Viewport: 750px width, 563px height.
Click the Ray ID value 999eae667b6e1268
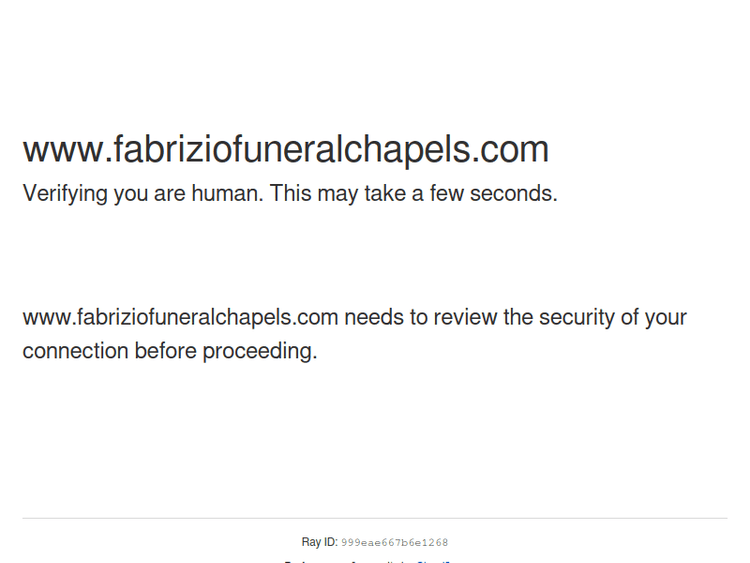click(x=394, y=543)
